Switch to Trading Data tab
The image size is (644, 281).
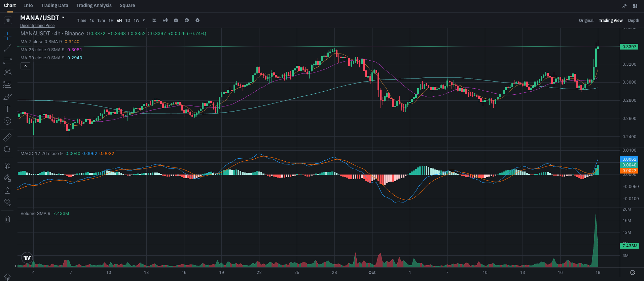pos(55,5)
